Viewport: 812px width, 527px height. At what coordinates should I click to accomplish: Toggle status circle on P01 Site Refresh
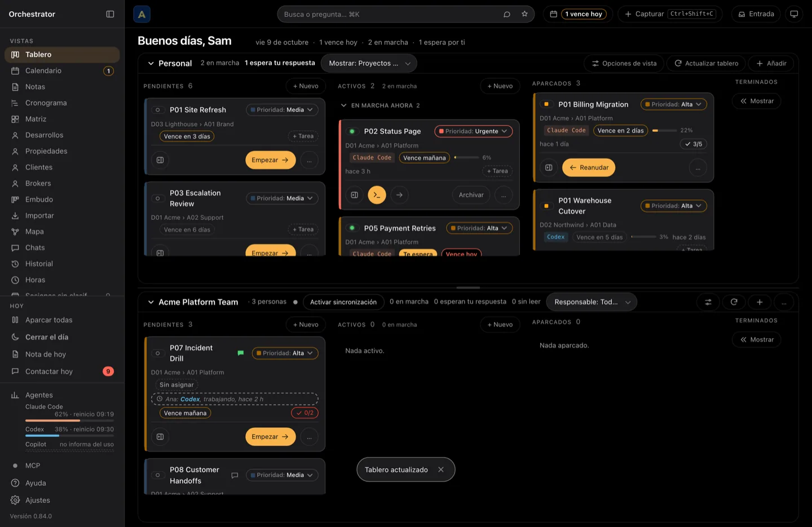(158, 110)
